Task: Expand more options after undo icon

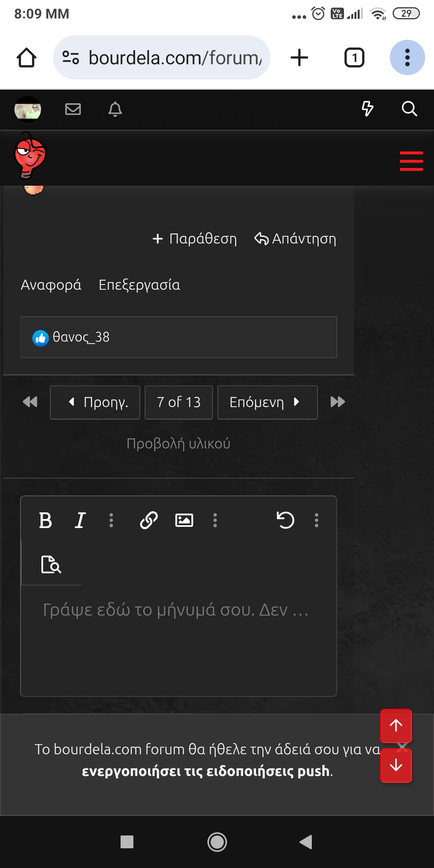Action: point(317,520)
